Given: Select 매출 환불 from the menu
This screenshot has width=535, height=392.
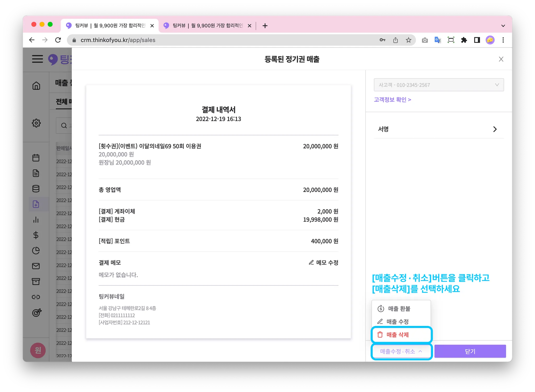Looking at the screenshot, I should (x=399, y=309).
